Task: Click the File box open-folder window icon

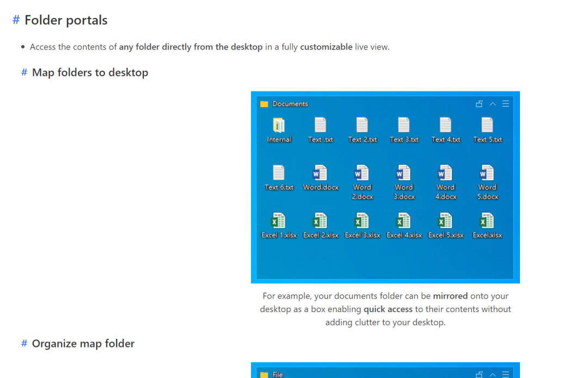Action: tap(479, 375)
